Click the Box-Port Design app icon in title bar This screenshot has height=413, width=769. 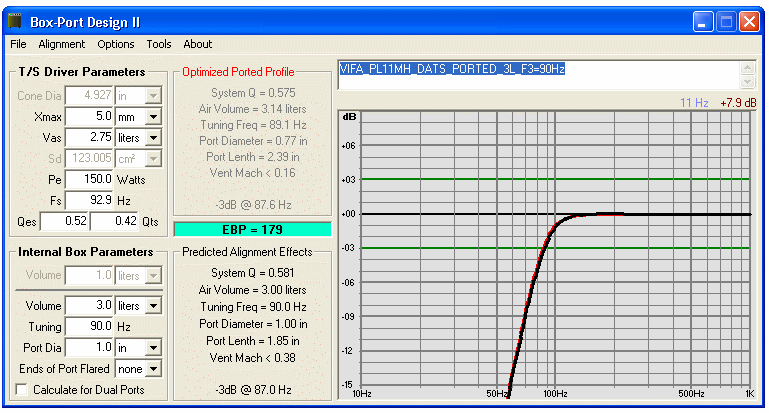(15, 22)
